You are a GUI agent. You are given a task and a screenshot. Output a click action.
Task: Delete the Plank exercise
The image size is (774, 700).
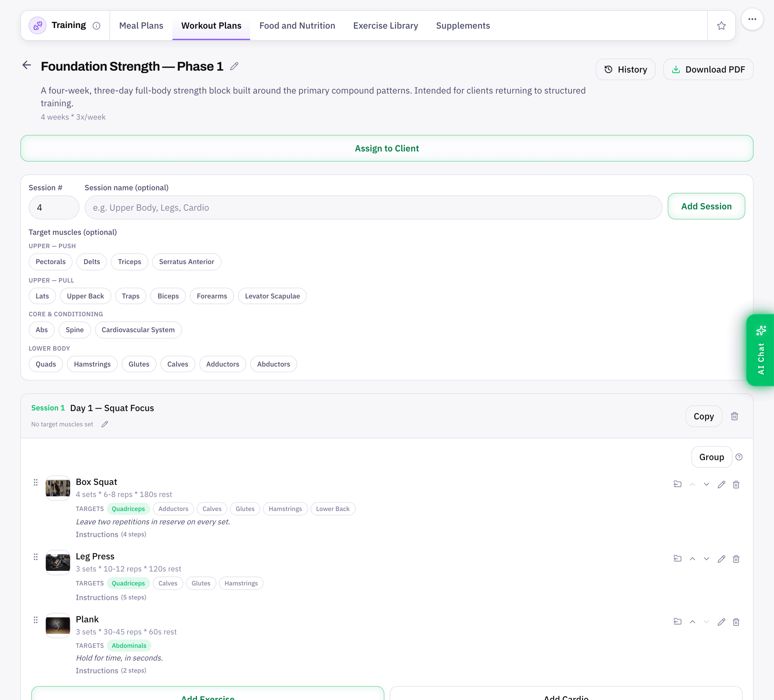coord(735,622)
